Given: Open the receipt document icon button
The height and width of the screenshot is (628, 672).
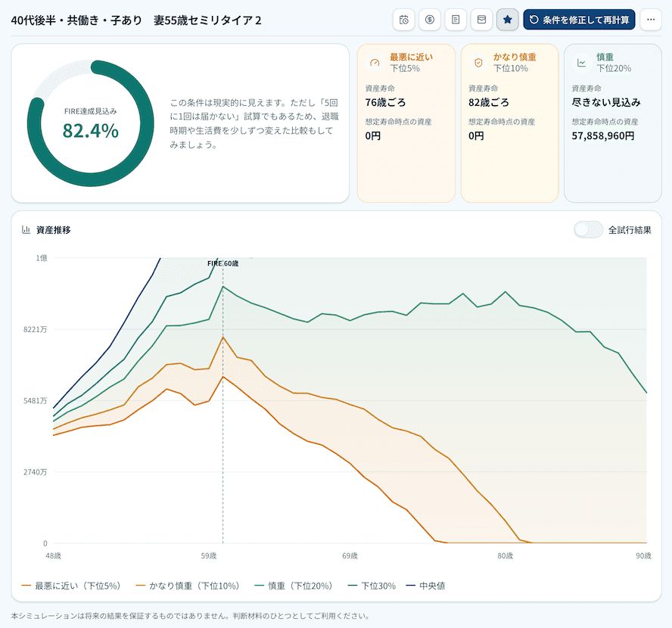Looking at the screenshot, I should 456,20.
